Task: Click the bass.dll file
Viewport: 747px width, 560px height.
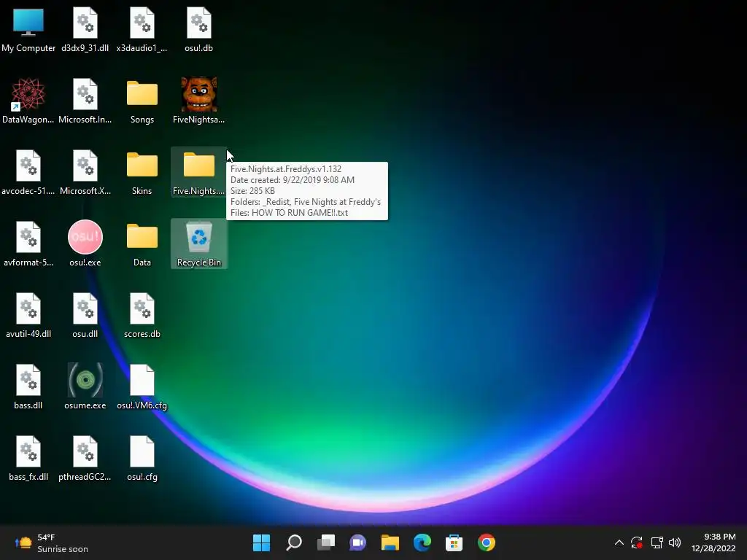Action: tap(28, 386)
